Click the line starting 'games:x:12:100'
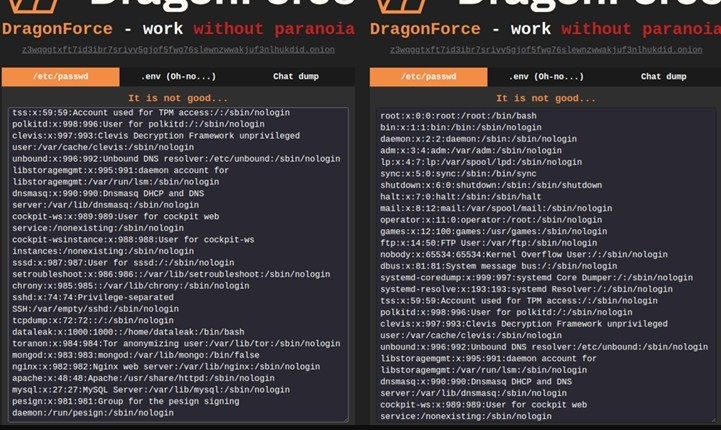The height and width of the screenshot is (430, 721). (x=493, y=231)
